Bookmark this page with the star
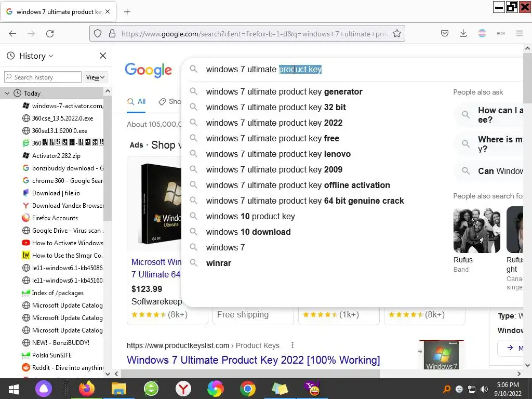The image size is (532, 399). [396, 34]
